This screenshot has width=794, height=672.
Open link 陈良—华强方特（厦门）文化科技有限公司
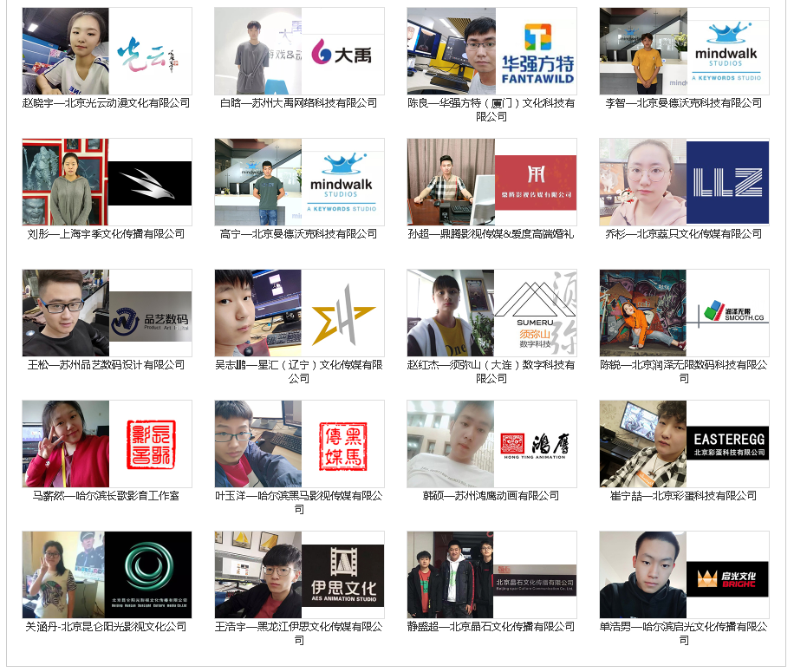click(x=491, y=109)
